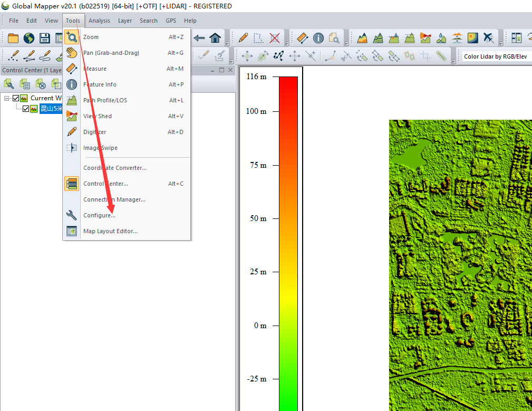Click the crop feature icon
The height and width of the screenshot is (411, 532).
[x=425, y=56]
